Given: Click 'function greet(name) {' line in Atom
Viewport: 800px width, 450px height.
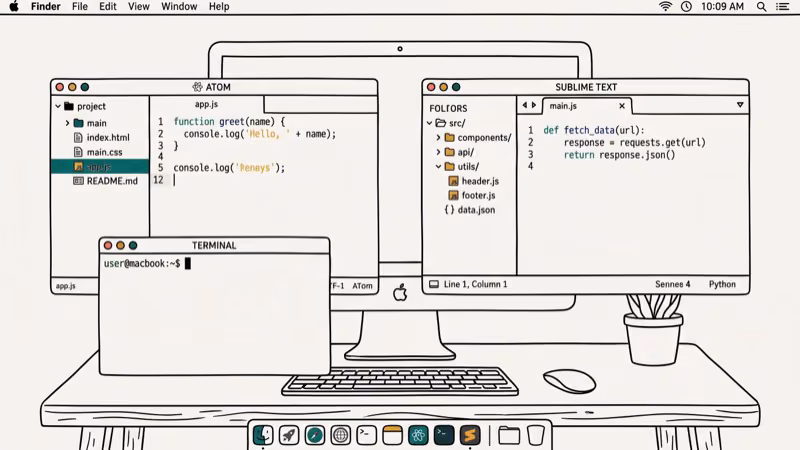Looking at the screenshot, I should [x=229, y=121].
